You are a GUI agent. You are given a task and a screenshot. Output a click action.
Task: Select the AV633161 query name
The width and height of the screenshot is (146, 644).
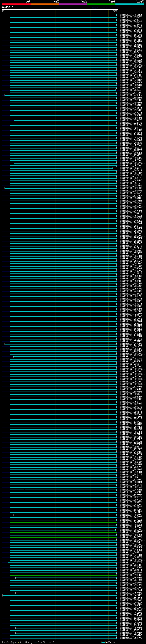8,7
